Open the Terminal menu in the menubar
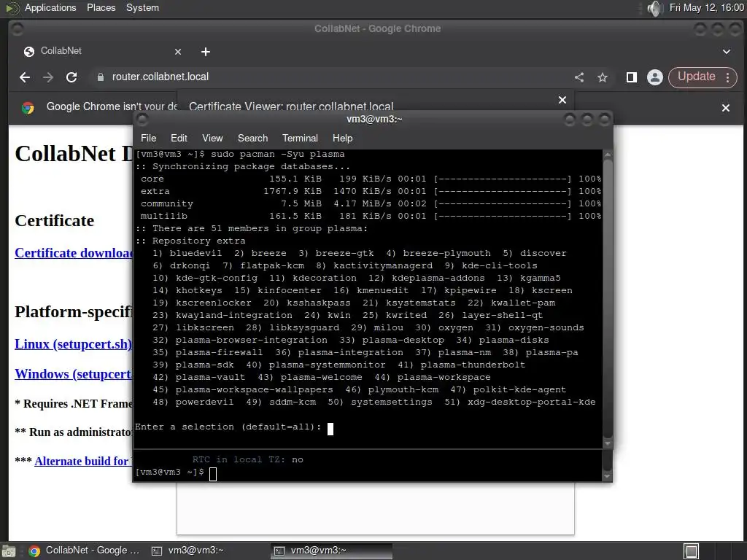The image size is (747, 560). point(300,138)
